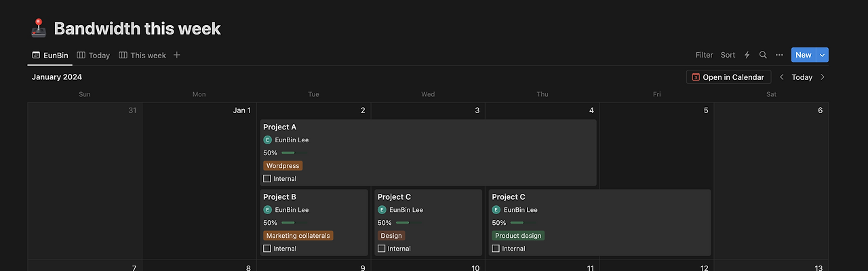868x271 pixels.
Task: Click the Marketing collaterals tag
Action: pos(298,236)
